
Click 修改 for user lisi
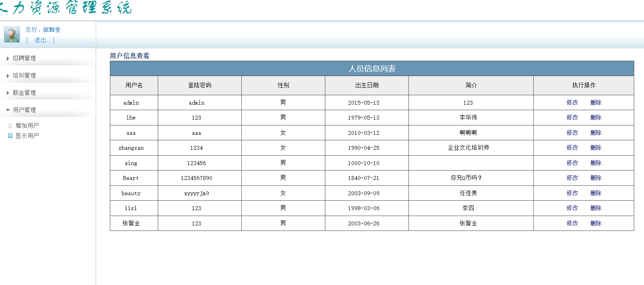572,208
